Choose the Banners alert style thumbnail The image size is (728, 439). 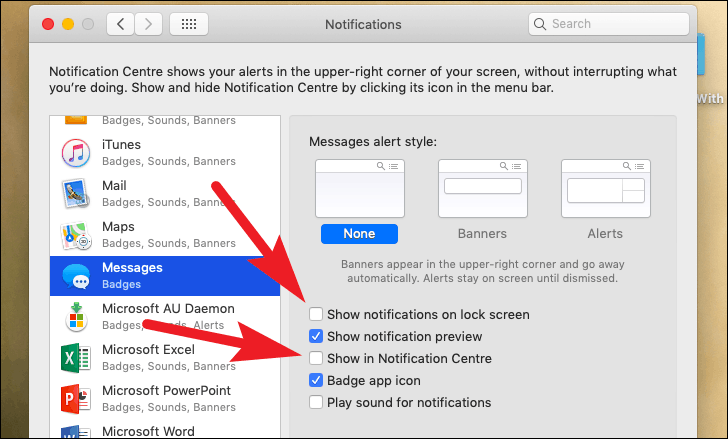point(483,188)
